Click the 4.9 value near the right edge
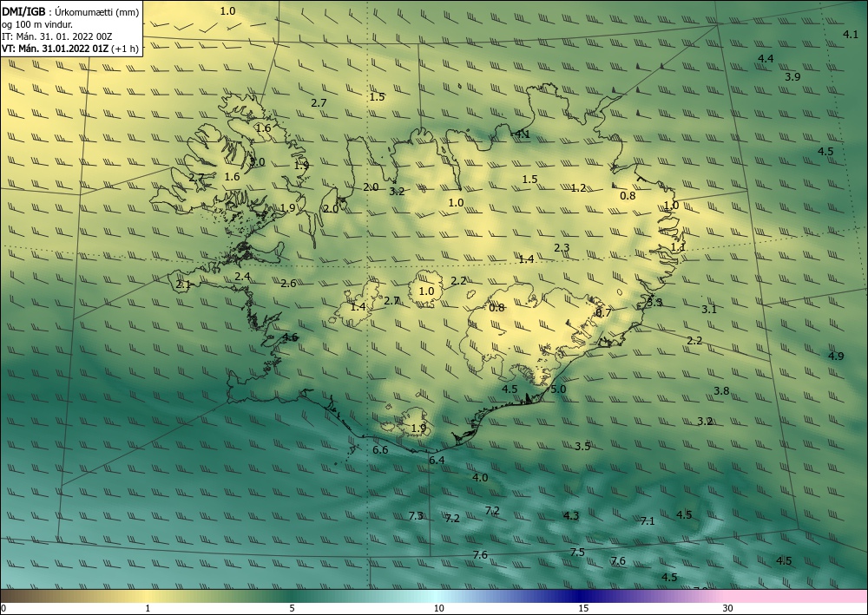 pyautogui.click(x=836, y=357)
